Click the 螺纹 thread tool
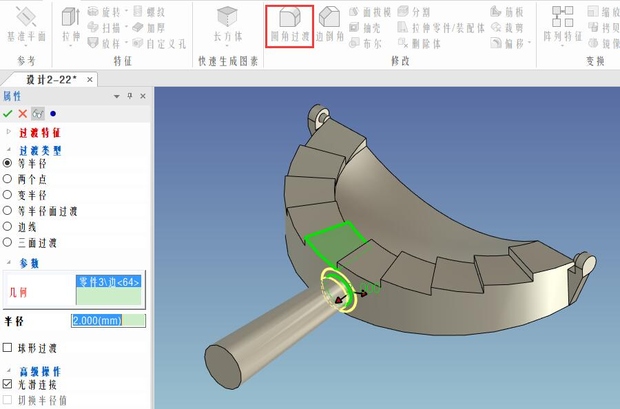The image size is (620, 409). click(x=149, y=12)
